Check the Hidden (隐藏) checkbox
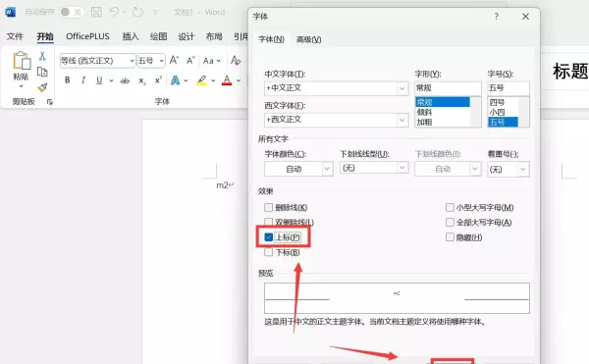589x364 pixels. (450, 237)
